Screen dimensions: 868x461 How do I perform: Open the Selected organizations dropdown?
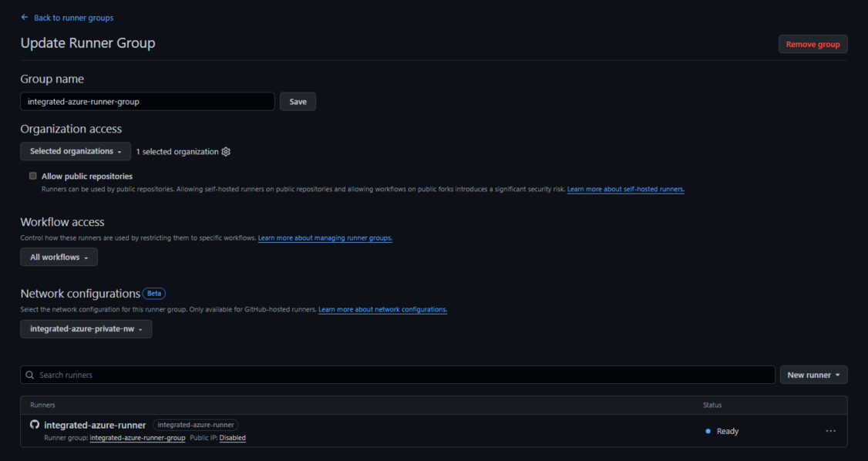(x=76, y=151)
